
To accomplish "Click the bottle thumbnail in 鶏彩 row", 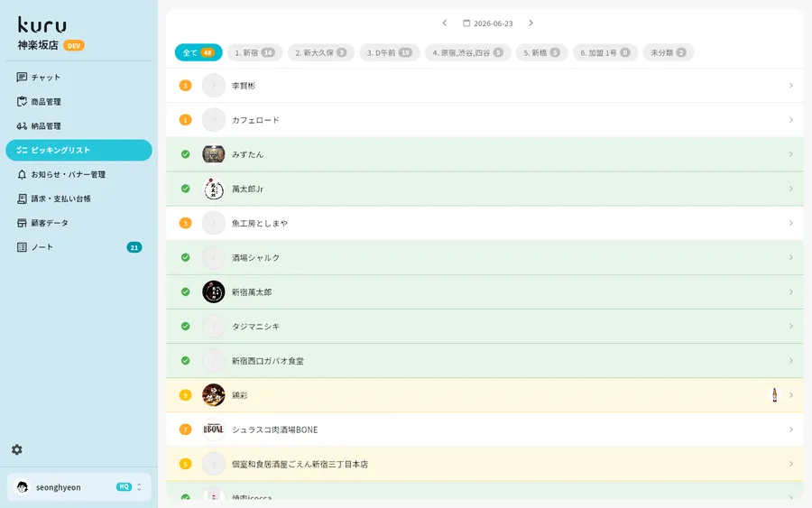I will [x=775, y=395].
